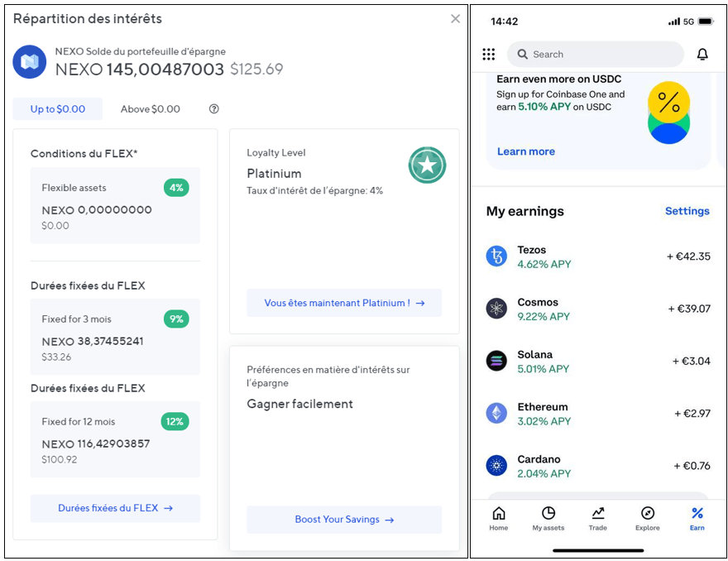Open the question mark help icon
Viewport: 728px width, 561px height.
click(x=213, y=109)
